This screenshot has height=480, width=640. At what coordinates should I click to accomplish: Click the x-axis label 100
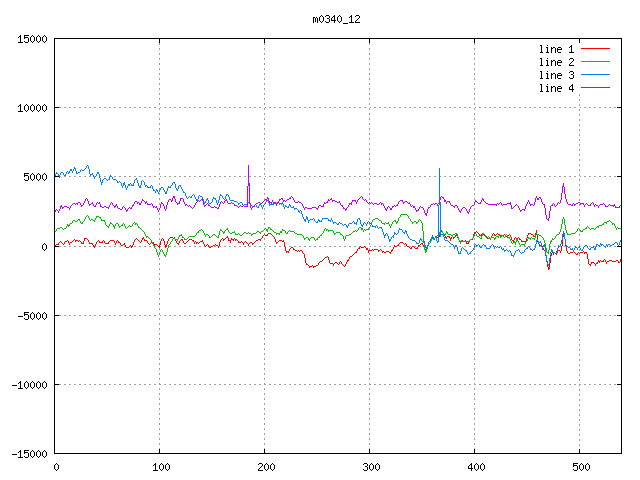pyautogui.click(x=160, y=467)
